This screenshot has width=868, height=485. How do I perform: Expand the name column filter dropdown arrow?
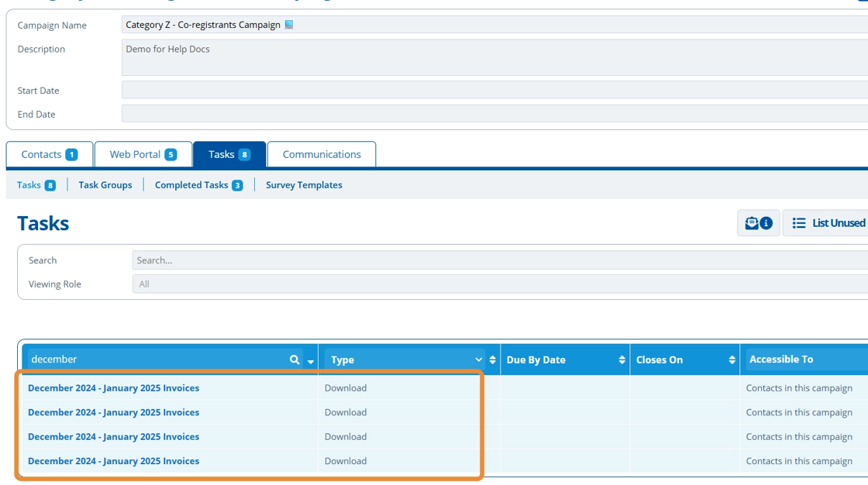tap(311, 362)
